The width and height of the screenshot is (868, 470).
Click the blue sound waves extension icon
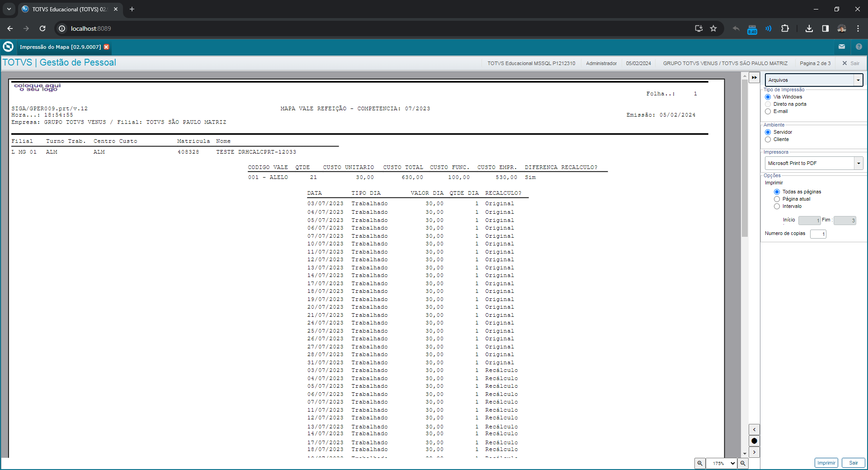tap(769, 28)
